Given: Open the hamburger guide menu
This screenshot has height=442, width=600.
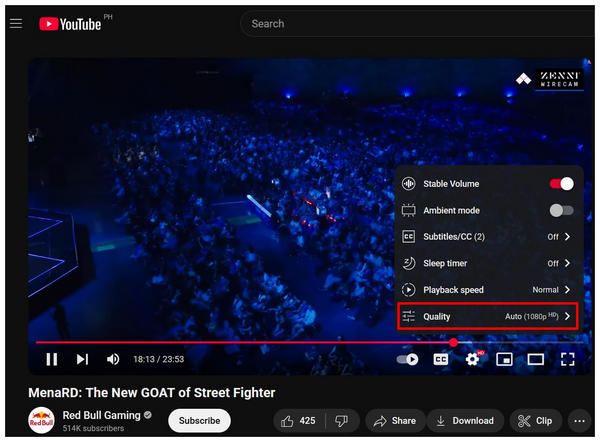Looking at the screenshot, I should click(x=16, y=24).
